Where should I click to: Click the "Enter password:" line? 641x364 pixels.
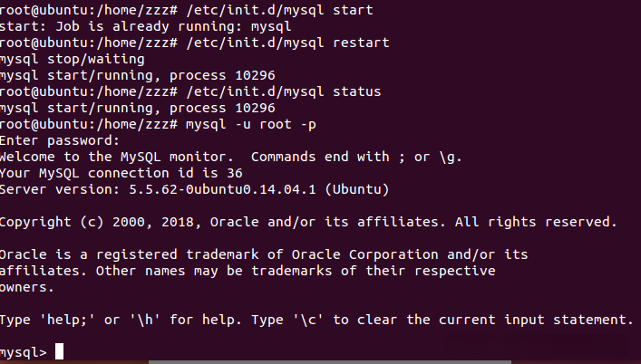click(x=59, y=140)
